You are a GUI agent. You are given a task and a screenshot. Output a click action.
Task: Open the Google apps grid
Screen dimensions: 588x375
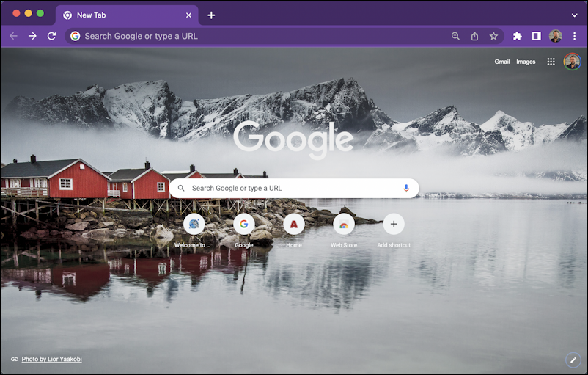(x=551, y=62)
